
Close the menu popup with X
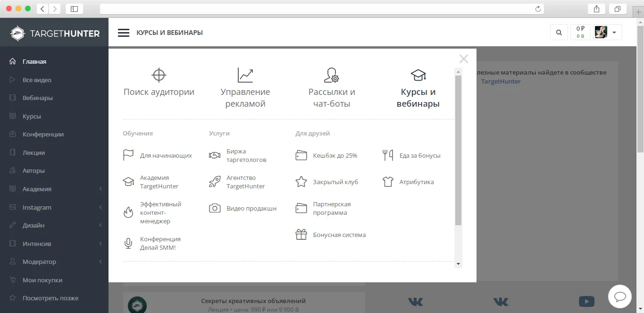[x=464, y=59]
